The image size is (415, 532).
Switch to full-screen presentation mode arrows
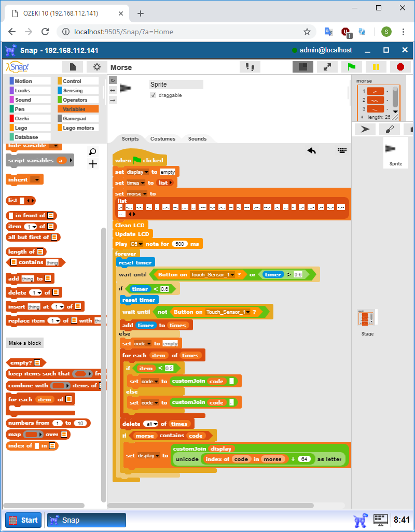(x=327, y=67)
